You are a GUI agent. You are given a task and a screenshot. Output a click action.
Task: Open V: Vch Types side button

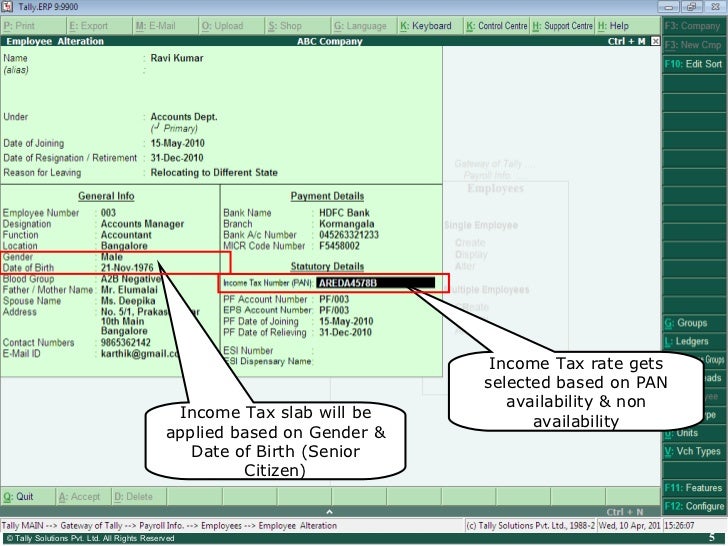coord(693,451)
